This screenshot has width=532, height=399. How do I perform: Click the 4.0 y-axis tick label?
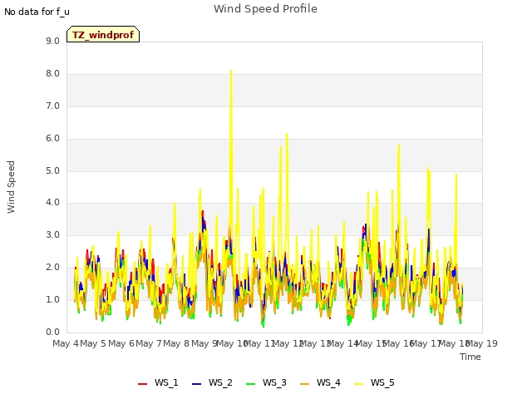(52, 203)
